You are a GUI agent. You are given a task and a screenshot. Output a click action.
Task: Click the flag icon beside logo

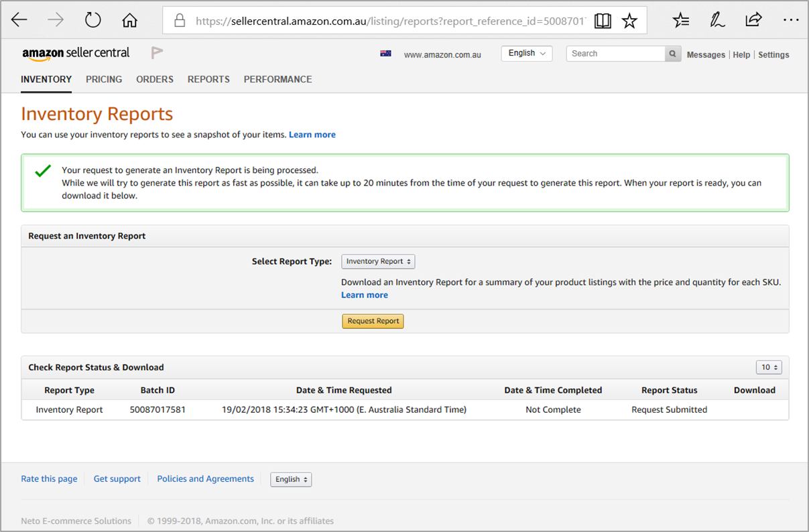point(157,53)
